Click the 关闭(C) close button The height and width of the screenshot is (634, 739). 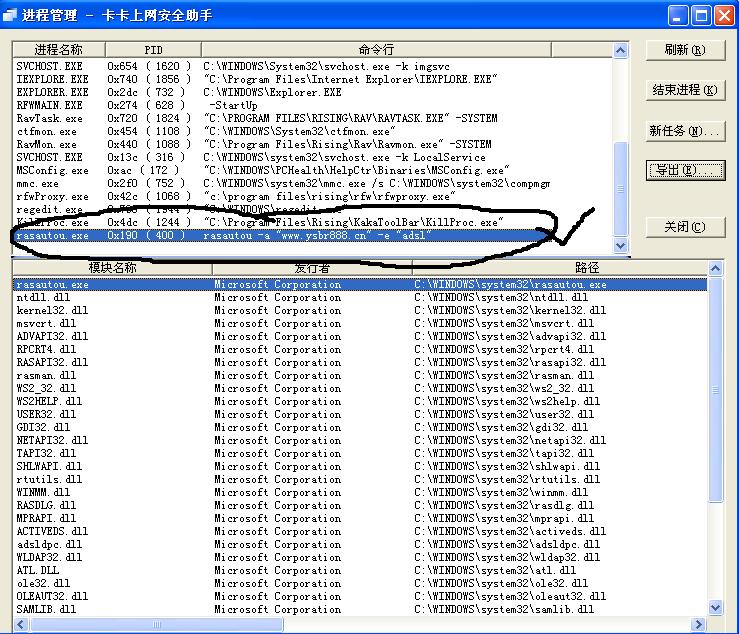click(685, 227)
